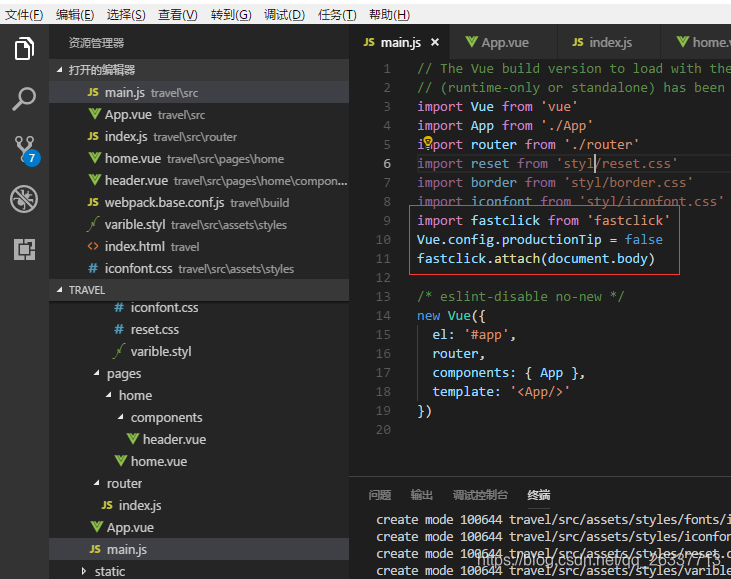Open webpack.base.conf.js from open editors
This screenshot has width=731, height=579.
click(x=199, y=202)
